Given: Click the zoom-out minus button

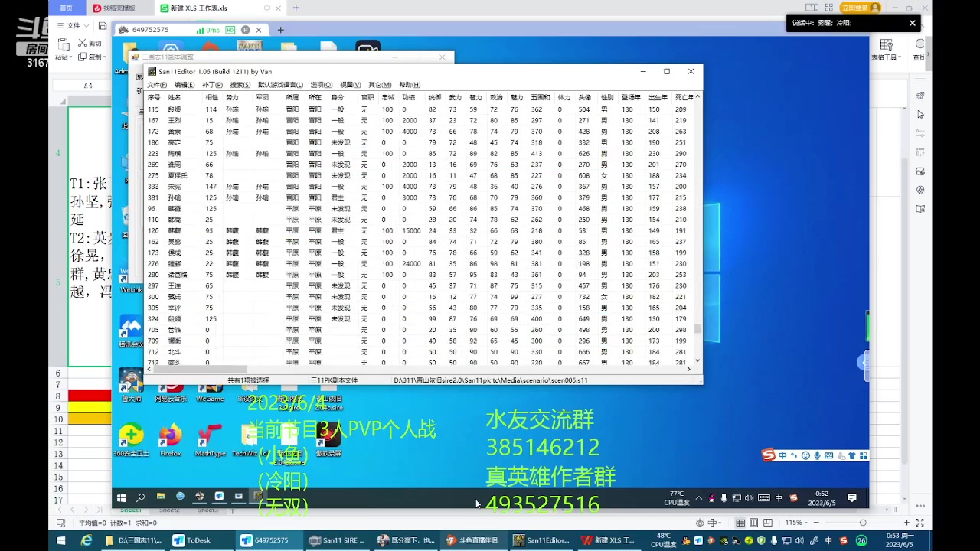Looking at the screenshot, I should pos(816,523).
